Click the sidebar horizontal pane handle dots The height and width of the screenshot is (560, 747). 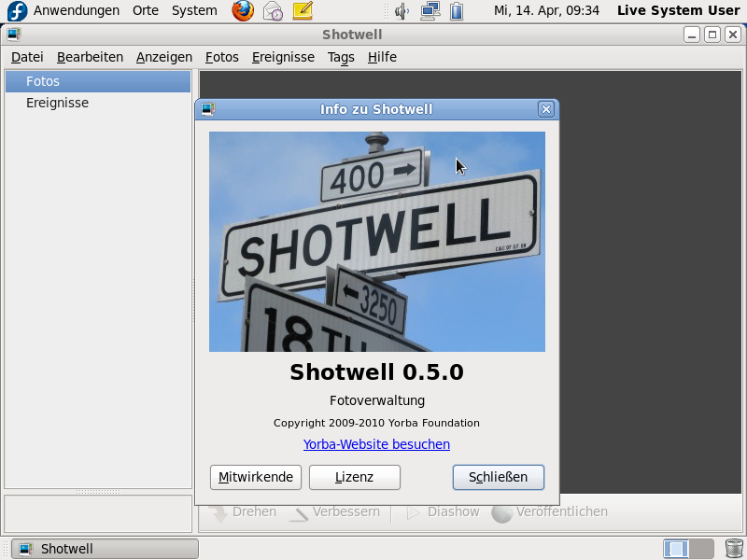pyautogui.click(x=98, y=492)
